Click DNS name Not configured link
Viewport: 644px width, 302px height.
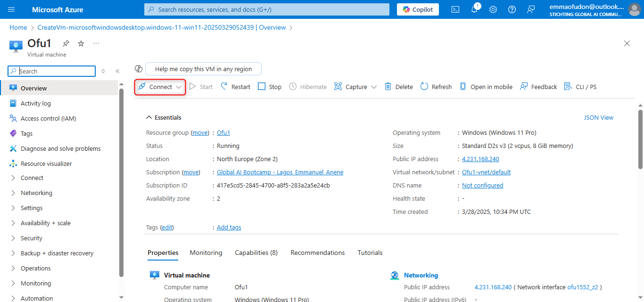pyautogui.click(x=483, y=185)
